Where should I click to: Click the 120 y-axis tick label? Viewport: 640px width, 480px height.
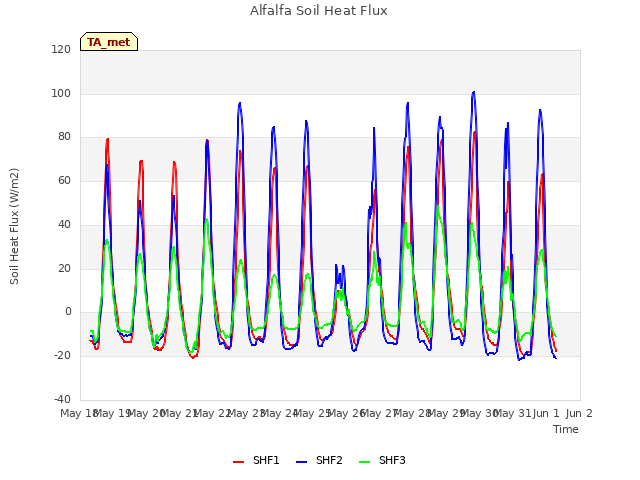pos(61,49)
